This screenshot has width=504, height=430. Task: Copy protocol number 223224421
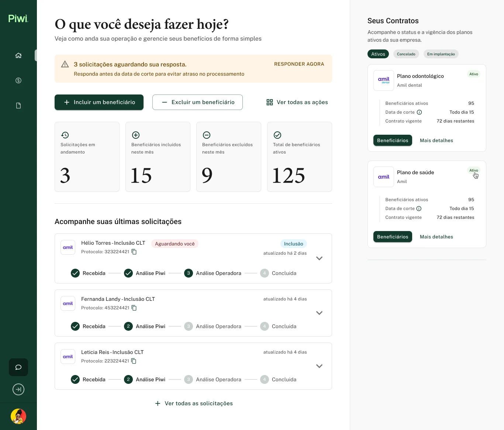[x=134, y=361]
